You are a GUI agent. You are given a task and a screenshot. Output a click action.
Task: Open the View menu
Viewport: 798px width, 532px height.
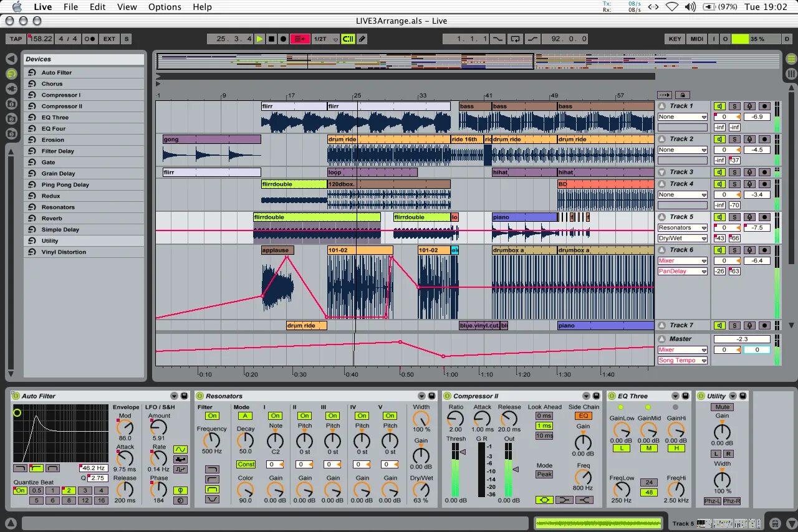coord(127,7)
